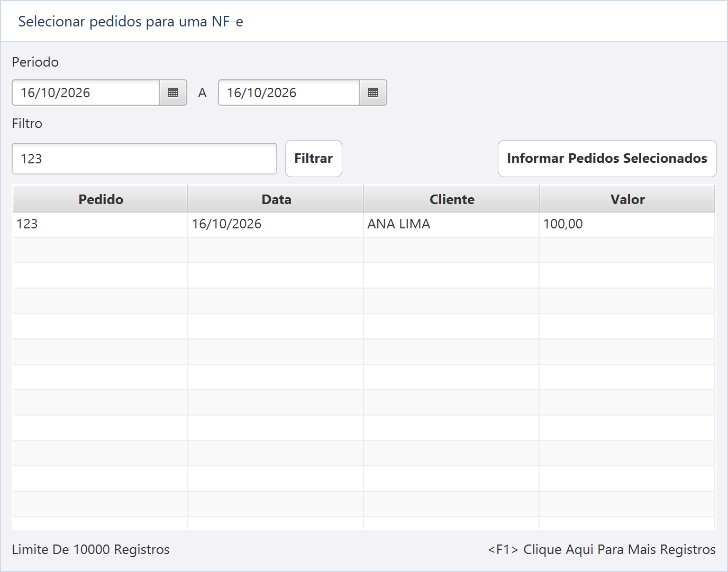This screenshot has height=572, width=728.
Task: Sort by the Valor column header
Action: [x=627, y=199]
